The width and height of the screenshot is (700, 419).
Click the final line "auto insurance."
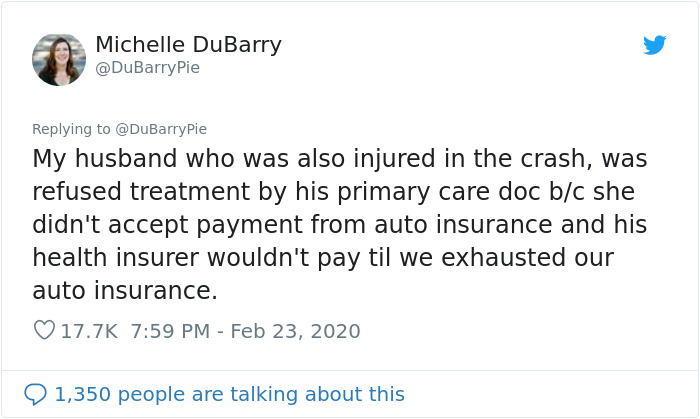[124, 291]
